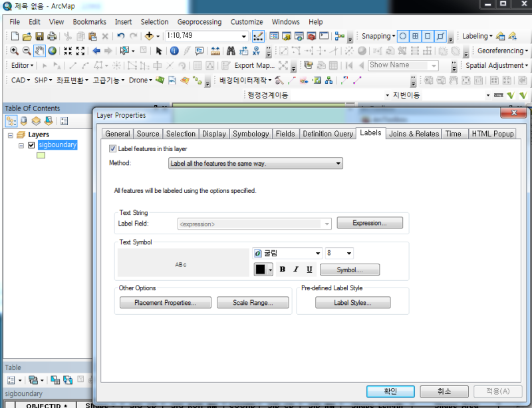Switch to the Symbology tab
The height and width of the screenshot is (408, 532).
tap(251, 134)
